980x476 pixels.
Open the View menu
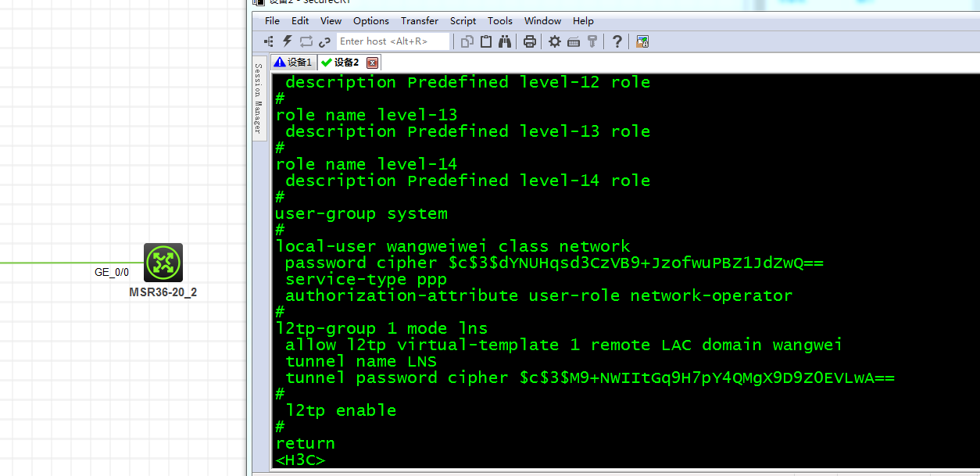331,21
